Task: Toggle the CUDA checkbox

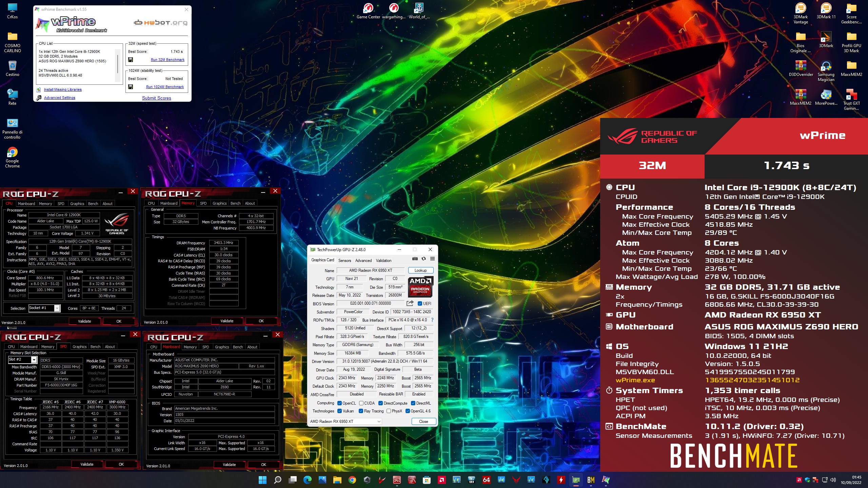Action: coord(361,403)
